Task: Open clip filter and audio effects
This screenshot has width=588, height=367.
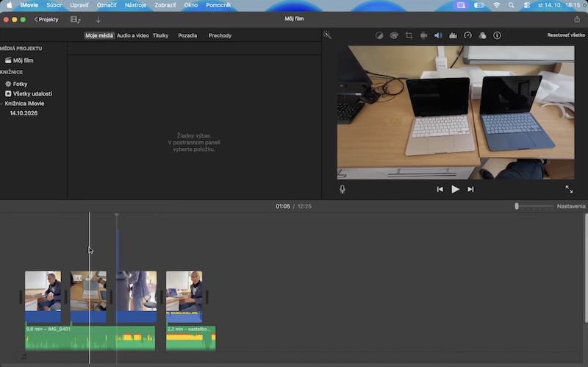Action: point(483,35)
